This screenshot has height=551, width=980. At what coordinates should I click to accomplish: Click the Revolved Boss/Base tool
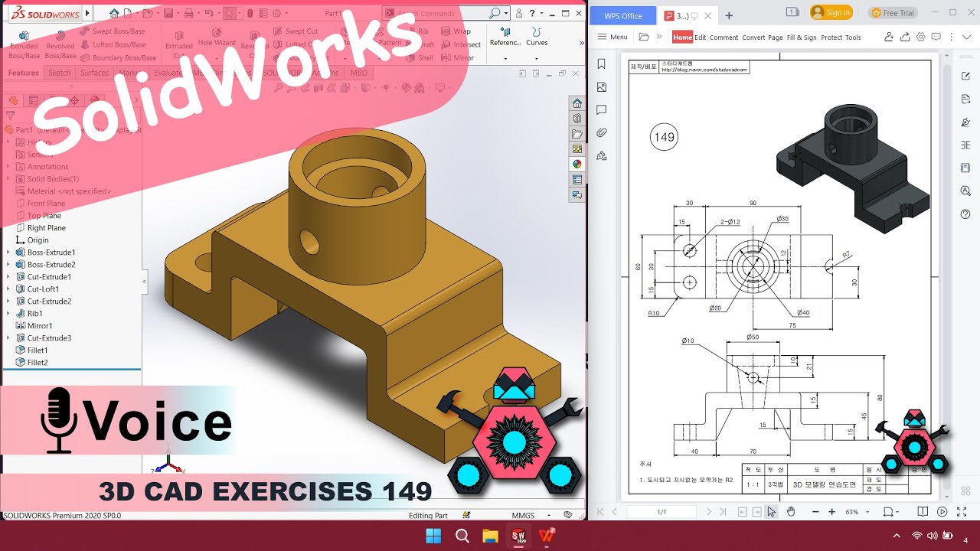click(60, 46)
